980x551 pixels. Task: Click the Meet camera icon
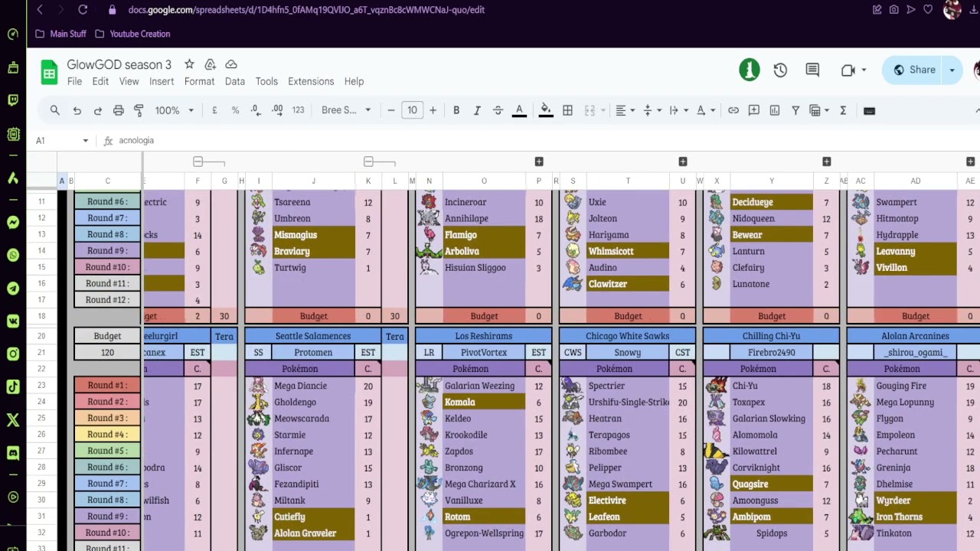pyautogui.click(x=848, y=70)
